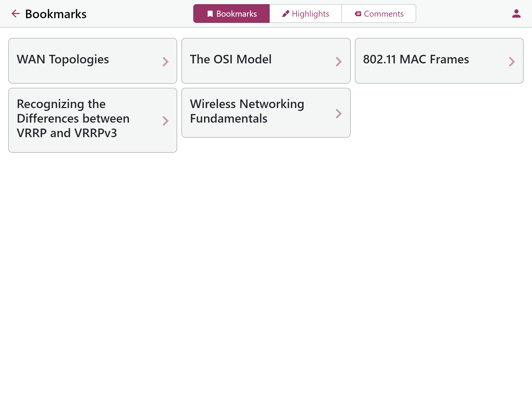The image size is (532, 399).
Task: Click the highlighter pen icon
Action: click(285, 14)
